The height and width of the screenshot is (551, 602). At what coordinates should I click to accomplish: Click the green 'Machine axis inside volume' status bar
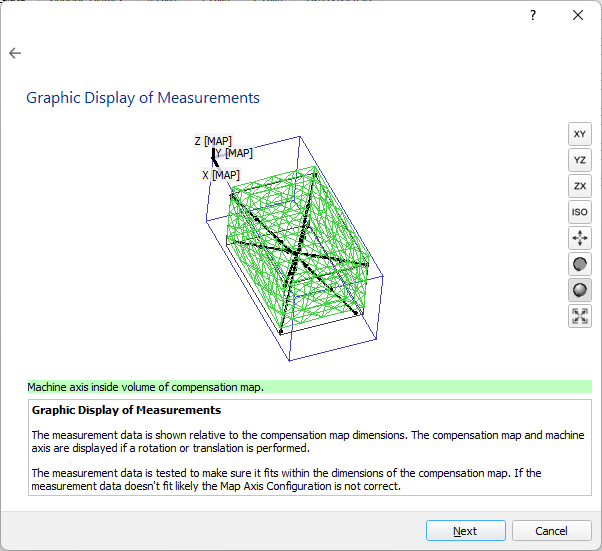(310, 387)
